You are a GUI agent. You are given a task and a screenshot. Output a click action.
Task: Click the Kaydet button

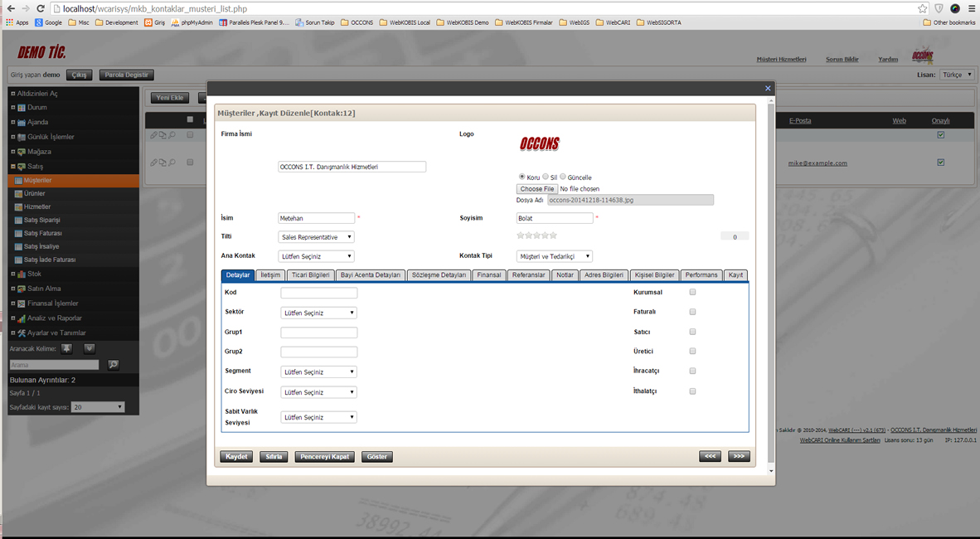236,456
